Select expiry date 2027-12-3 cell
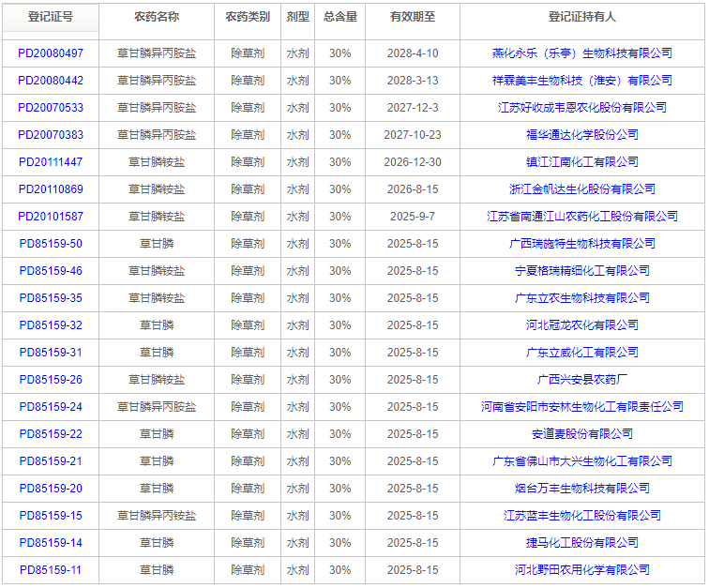Viewport: 709px width, 588px height. point(413,108)
